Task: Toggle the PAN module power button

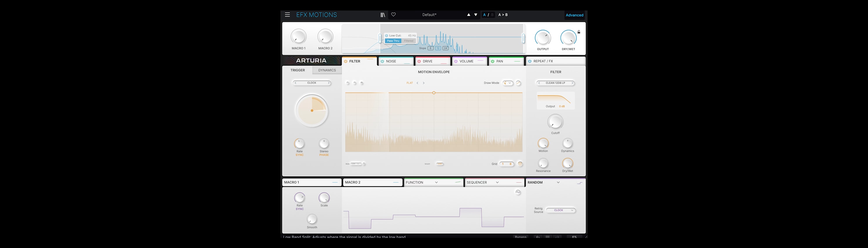Action: point(492,61)
